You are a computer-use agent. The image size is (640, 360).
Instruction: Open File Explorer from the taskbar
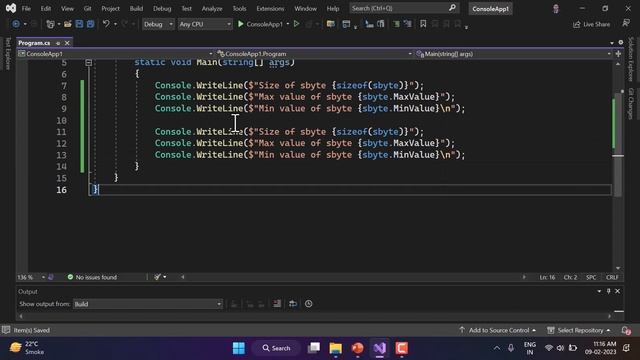point(336,348)
